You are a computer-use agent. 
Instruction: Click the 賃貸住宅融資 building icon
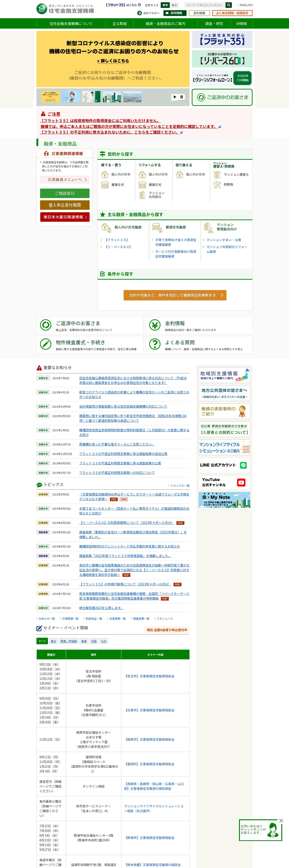coord(157,227)
